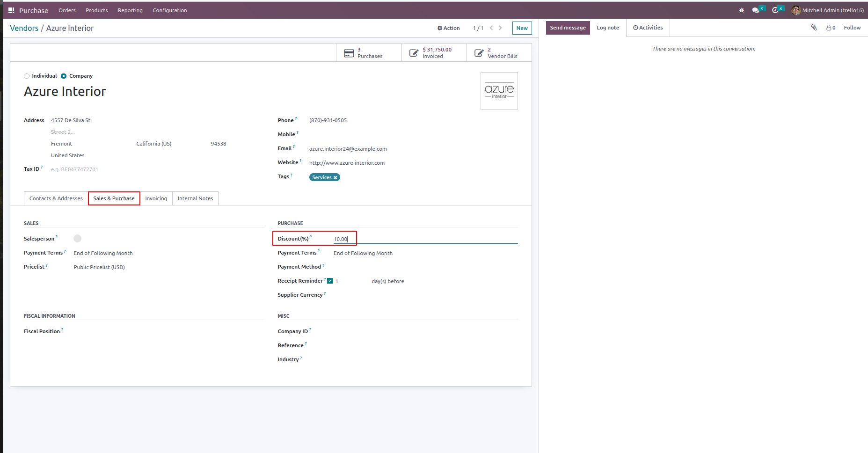Image resolution: width=868 pixels, height=453 pixels.
Task: Click the Follow button
Action: click(x=852, y=28)
